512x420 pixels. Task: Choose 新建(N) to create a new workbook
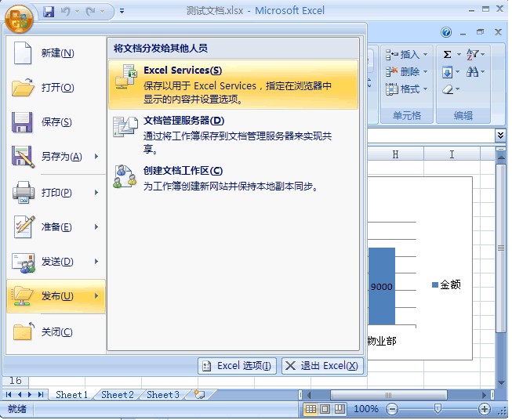(56, 52)
